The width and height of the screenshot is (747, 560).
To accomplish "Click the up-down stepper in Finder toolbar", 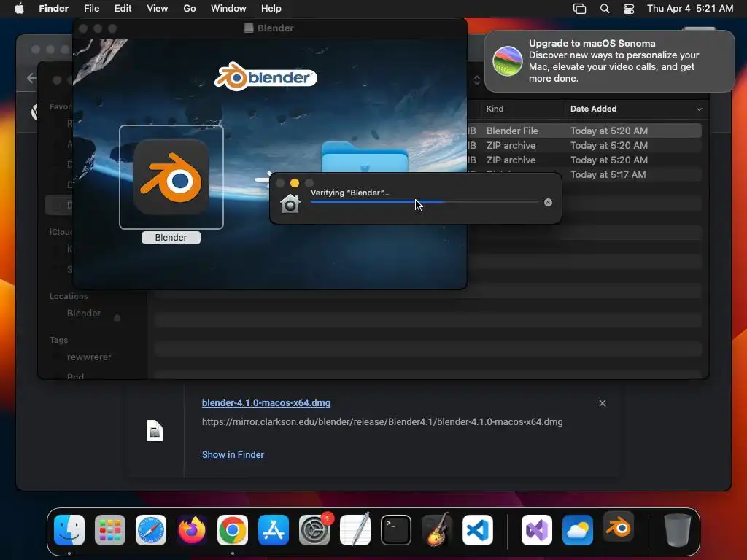I will (477, 80).
